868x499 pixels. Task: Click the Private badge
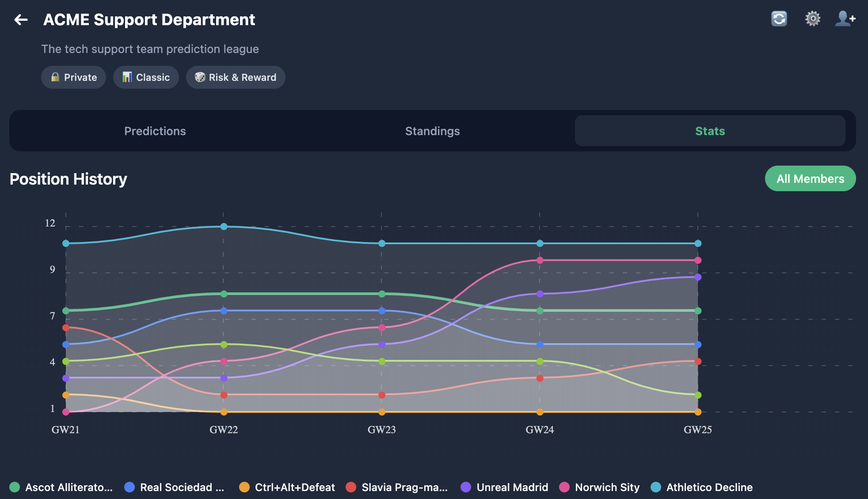coord(73,77)
